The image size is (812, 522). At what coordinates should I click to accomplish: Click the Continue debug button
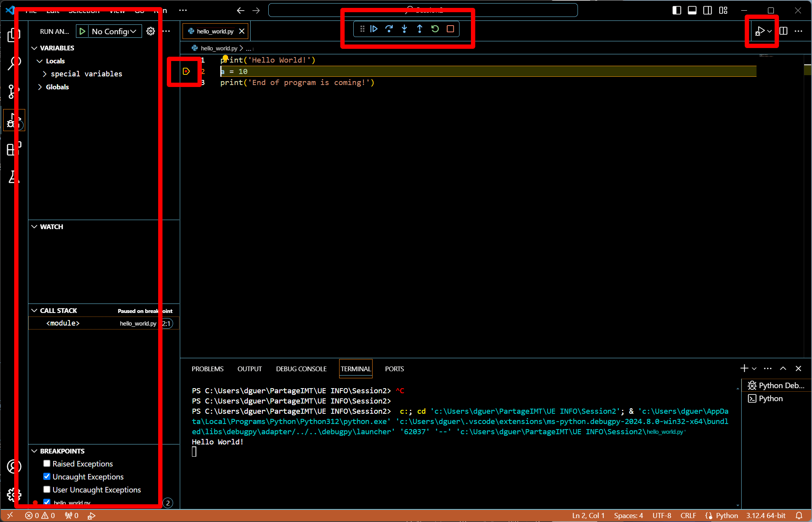(374, 29)
